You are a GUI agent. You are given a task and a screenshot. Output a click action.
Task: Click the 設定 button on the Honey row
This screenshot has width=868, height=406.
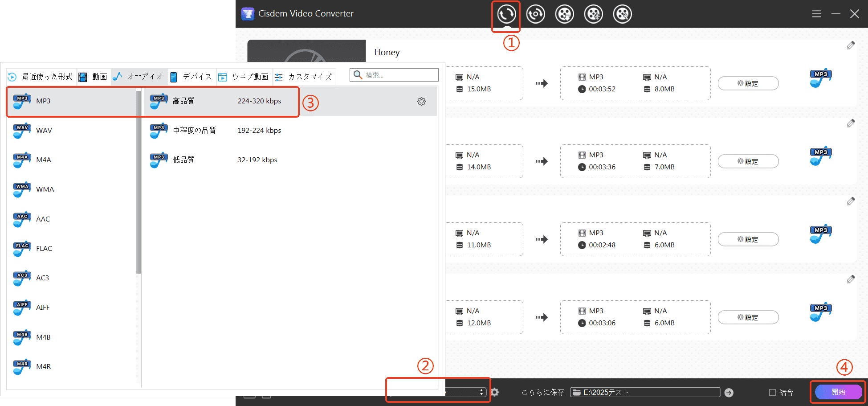point(748,83)
